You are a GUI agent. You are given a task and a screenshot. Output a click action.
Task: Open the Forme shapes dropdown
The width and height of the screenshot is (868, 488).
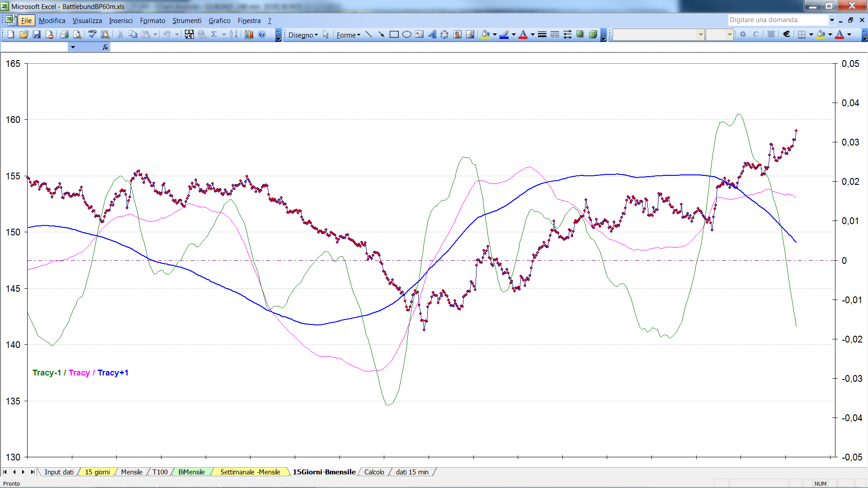coord(348,35)
